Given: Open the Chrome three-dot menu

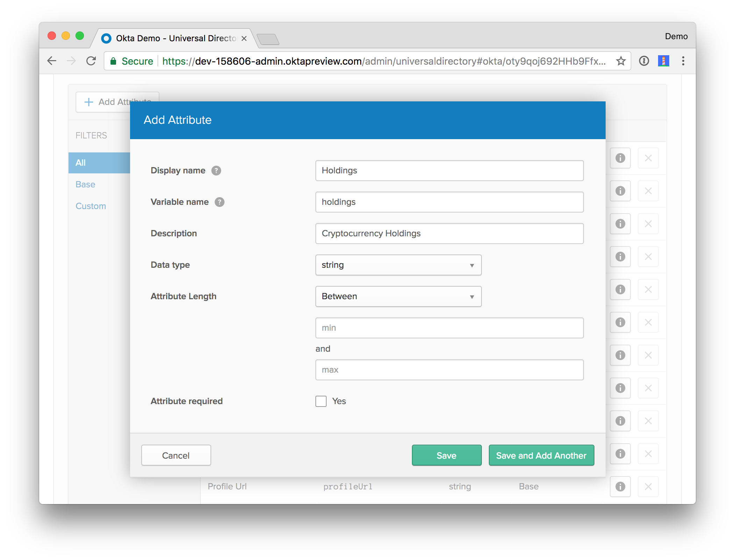Looking at the screenshot, I should [683, 61].
